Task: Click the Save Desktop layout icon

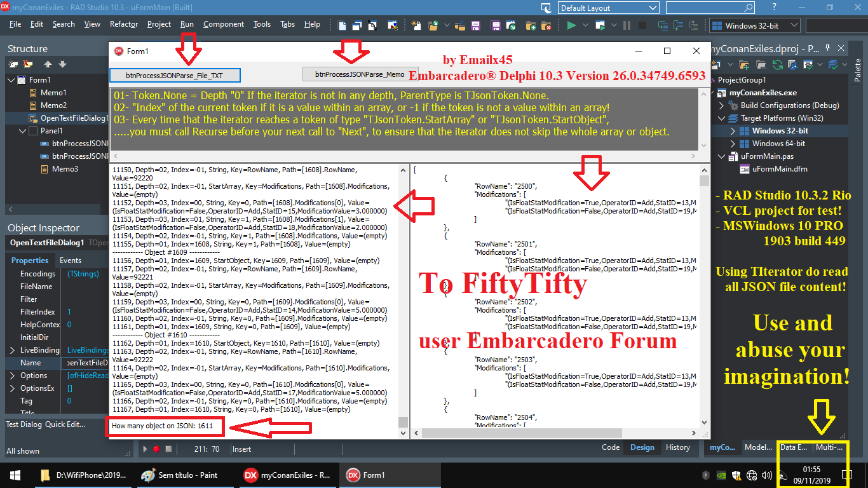Action: [x=546, y=8]
